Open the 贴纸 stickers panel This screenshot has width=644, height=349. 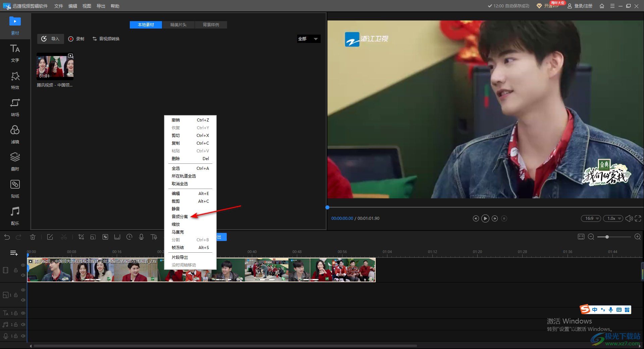point(15,189)
